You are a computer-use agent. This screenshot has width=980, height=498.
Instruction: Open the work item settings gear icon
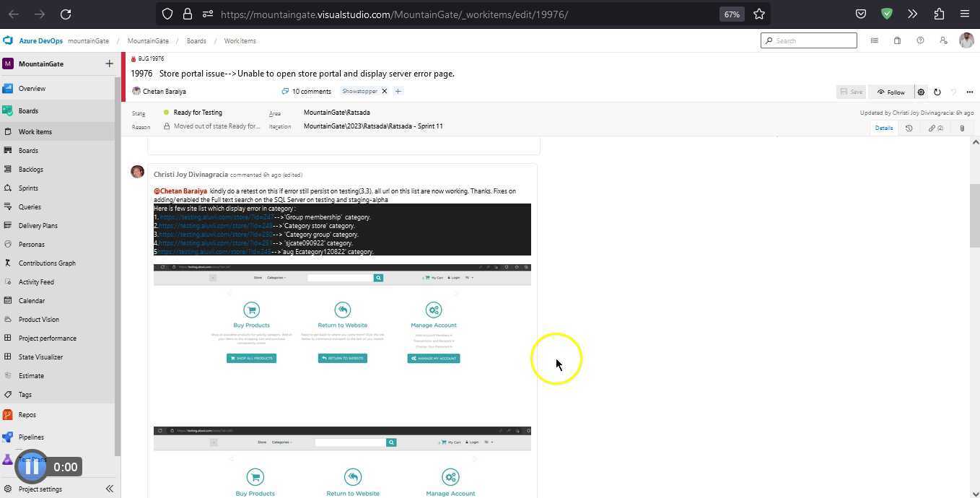[921, 92]
